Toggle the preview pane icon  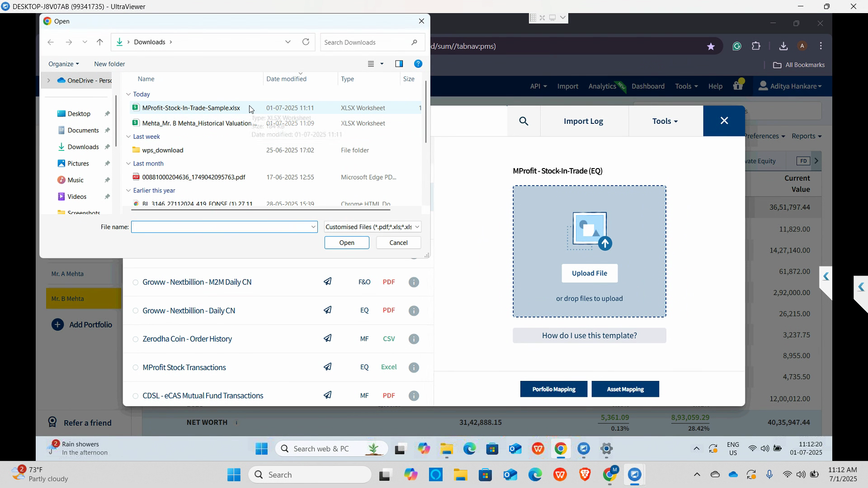tap(399, 64)
